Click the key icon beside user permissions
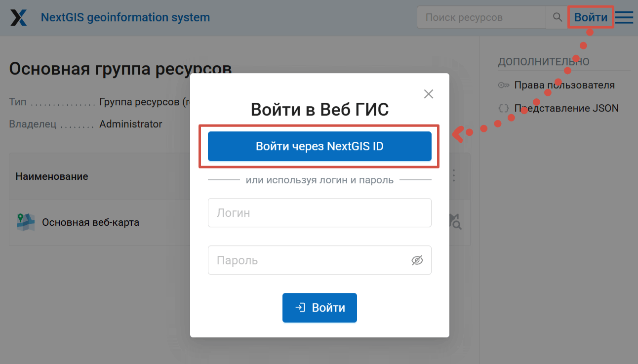Viewport: 638px width, 364px height. coord(503,85)
